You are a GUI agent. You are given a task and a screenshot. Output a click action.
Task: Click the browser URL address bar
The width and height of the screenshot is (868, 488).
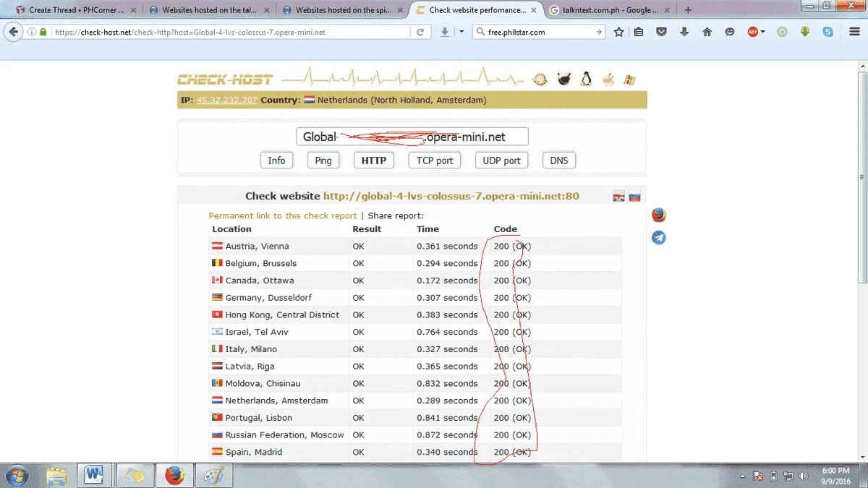pos(230,32)
